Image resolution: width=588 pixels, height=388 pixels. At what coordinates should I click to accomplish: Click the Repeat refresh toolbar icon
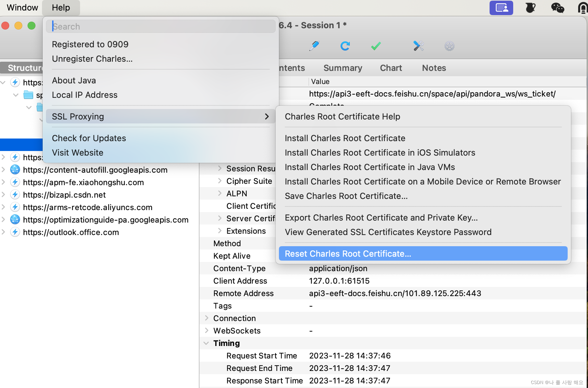345,46
